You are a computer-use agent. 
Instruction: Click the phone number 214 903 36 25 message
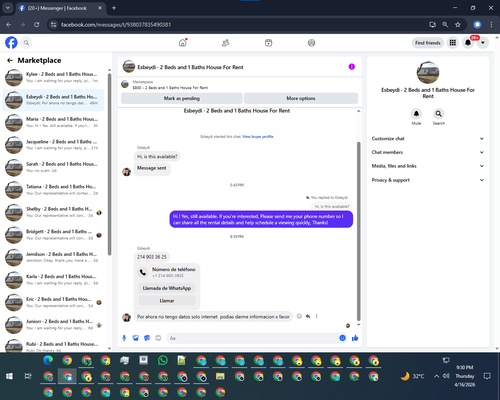click(x=152, y=257)
